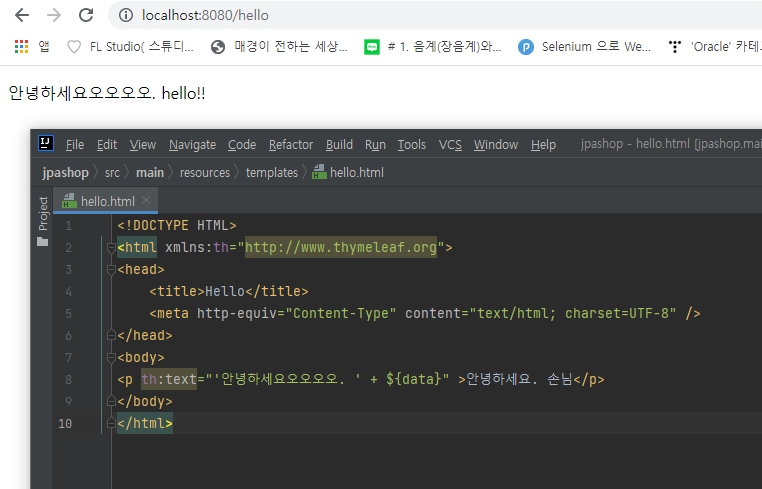Collapse the head tag fold on line 3

111,270
